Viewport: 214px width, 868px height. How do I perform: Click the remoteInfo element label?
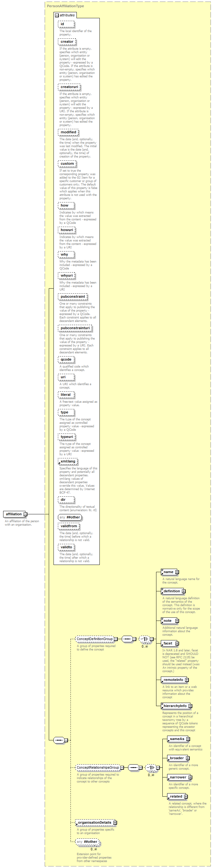pos(173,680)
